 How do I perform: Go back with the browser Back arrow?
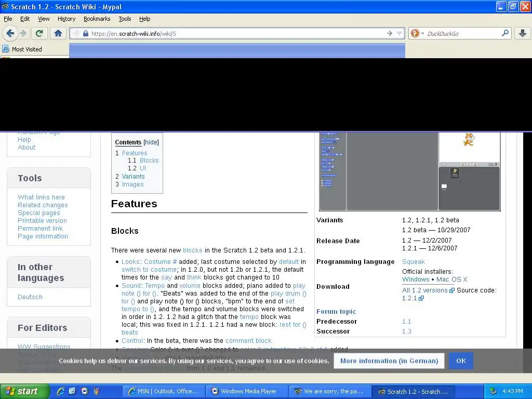coord(10,33)
